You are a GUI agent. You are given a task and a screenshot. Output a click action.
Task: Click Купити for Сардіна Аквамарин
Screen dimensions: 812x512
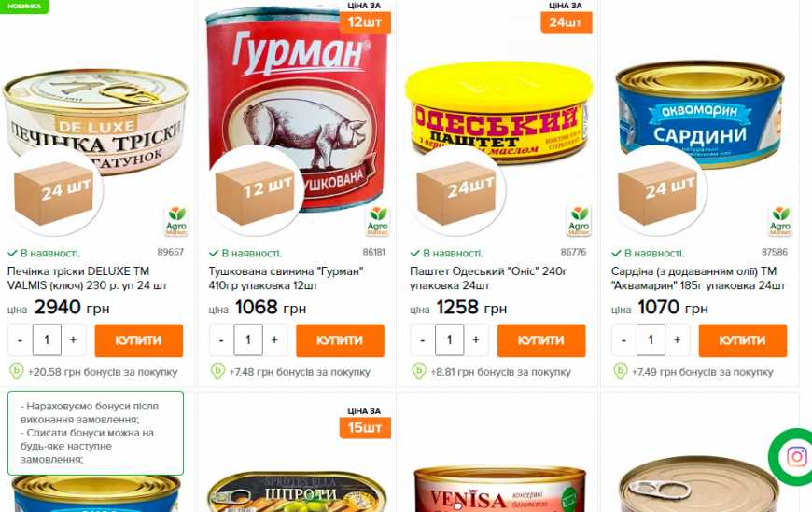point(743,340)
